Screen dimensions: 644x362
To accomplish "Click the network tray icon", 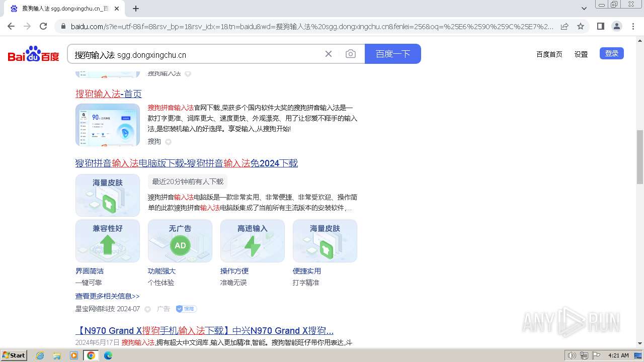I will pyautogui.click(x=584, y=355).
